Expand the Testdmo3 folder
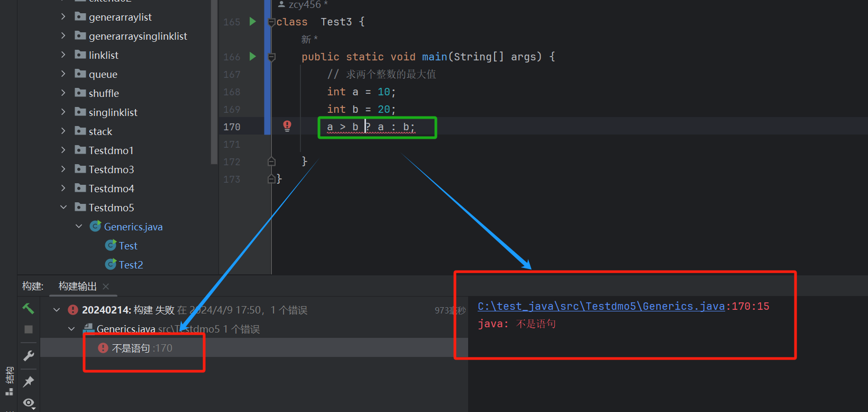The height and width of the screenshot is (412, 868). click(x=63, y=169)
